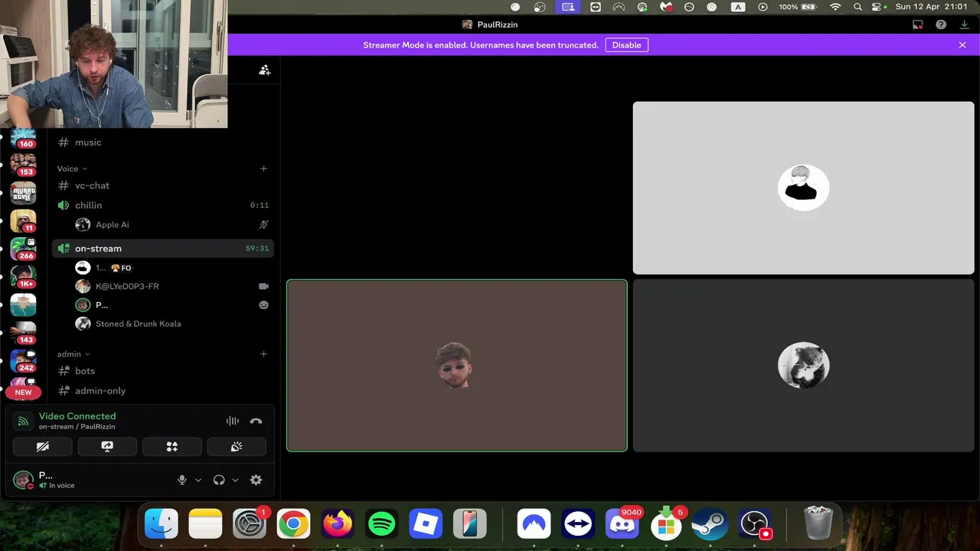Open noise suppression waveform icon
The image size is (980, 551).
(x=233, y=421)
